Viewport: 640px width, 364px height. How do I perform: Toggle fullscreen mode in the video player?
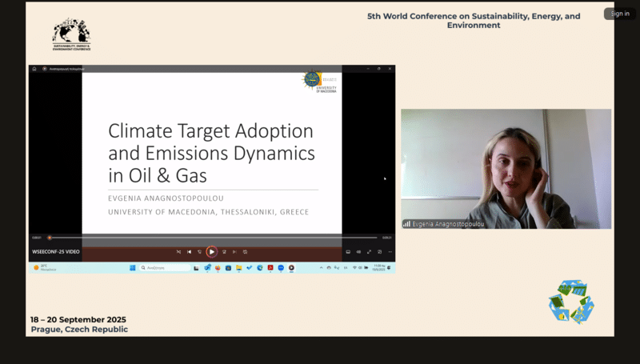[x=369, y=252]
